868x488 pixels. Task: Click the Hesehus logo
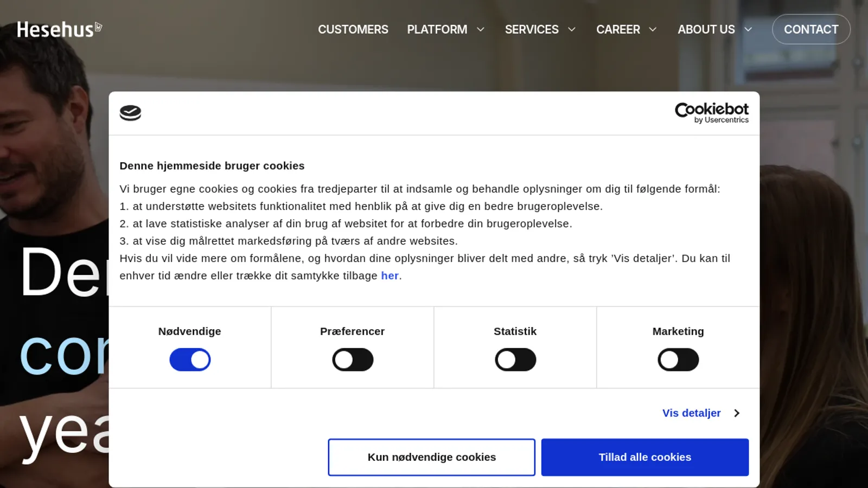60,29
